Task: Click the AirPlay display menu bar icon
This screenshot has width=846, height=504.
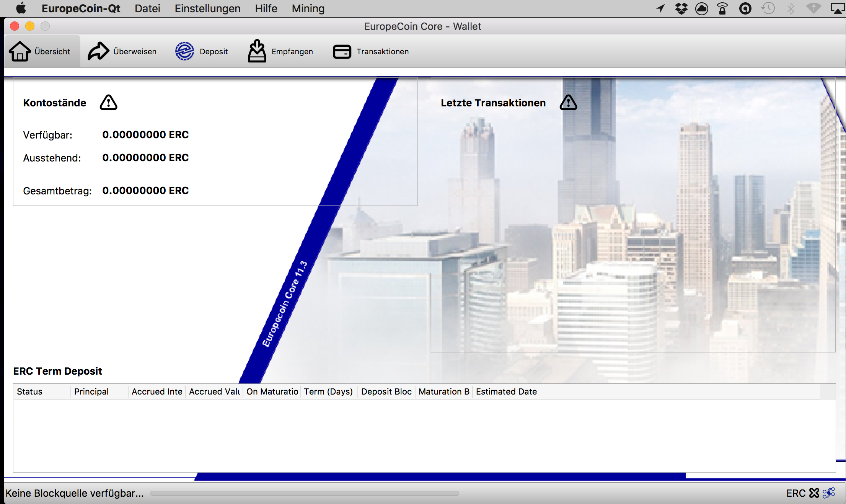Action: click(x=838, y=8)
